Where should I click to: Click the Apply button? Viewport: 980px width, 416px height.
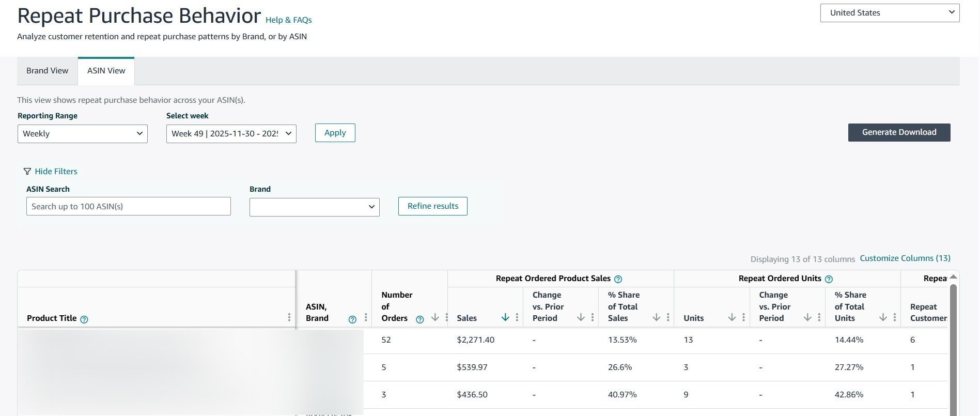pyautogui.click(x=335, y=133)
